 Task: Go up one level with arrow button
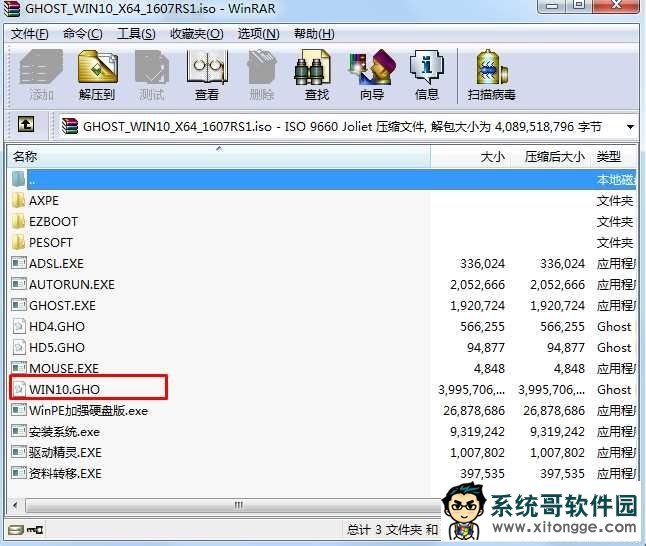26,124
